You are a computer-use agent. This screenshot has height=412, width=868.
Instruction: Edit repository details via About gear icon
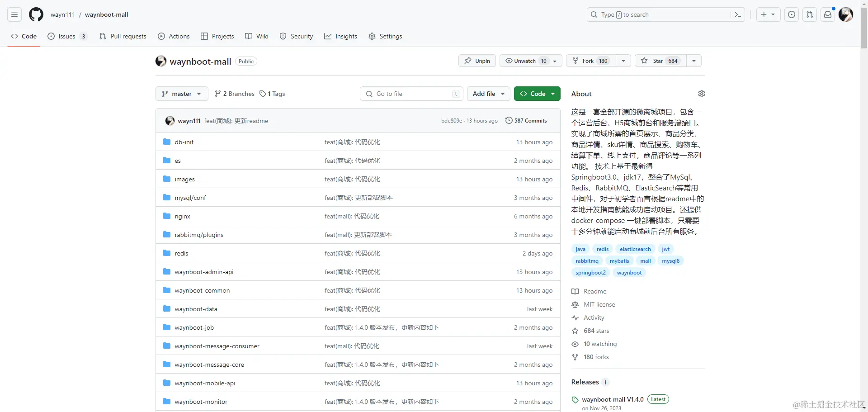coord(702,94)
